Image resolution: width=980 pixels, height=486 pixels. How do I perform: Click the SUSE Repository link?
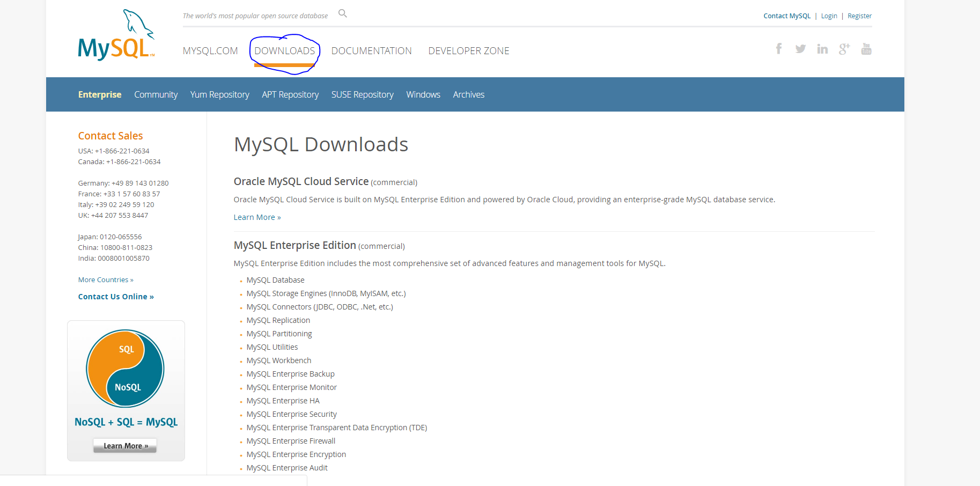[x=362, y=94]
